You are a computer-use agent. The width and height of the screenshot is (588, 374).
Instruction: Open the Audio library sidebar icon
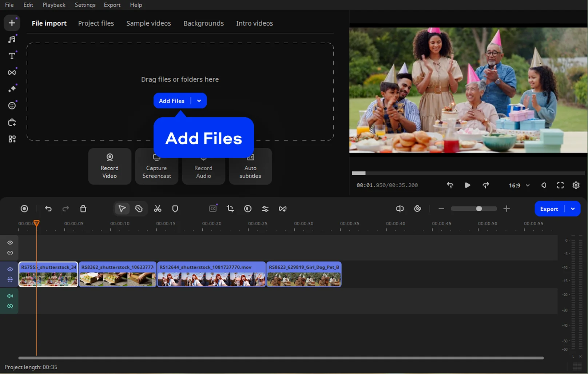pyautogui.click(x=12, y=39)
